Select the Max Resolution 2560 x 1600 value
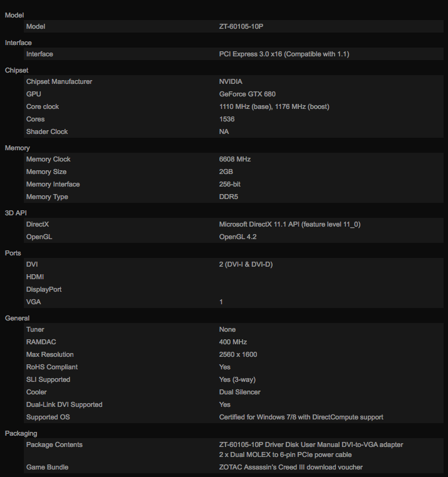 click(x=238, y=355)
